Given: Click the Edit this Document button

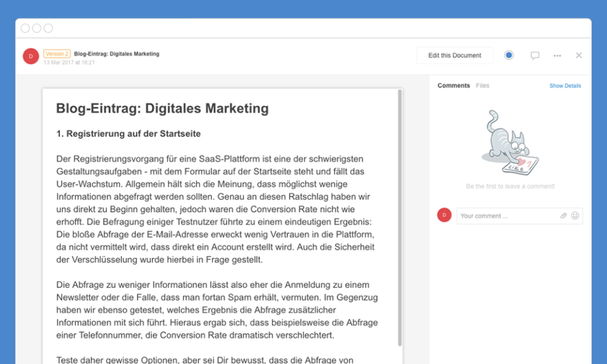Looking at the screenshot, I should tap(455, 56).
